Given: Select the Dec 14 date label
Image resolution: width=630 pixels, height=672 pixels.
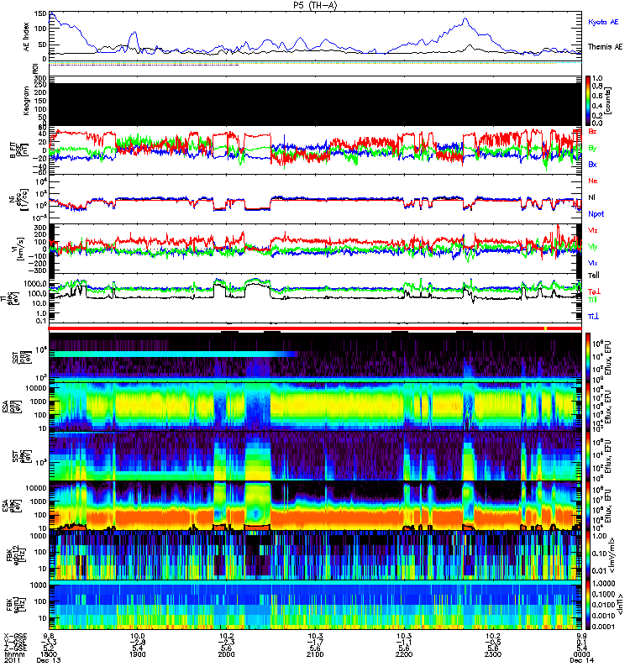Looking at the screenshot, I should (x=581, y=660).
